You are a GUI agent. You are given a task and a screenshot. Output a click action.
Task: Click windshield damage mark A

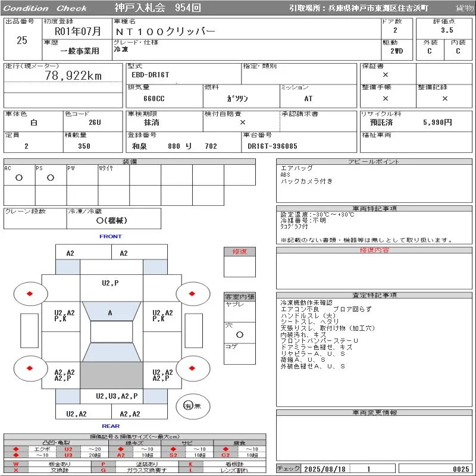point(110,313)
